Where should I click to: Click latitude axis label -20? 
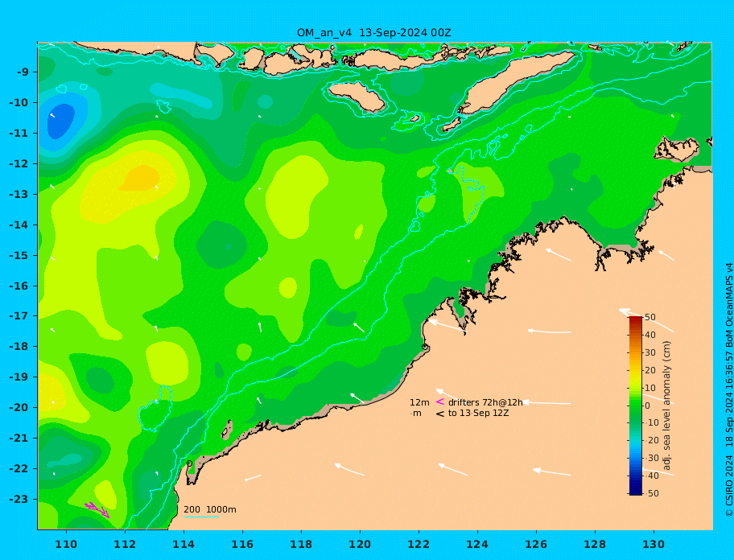(x=19, y=407)
